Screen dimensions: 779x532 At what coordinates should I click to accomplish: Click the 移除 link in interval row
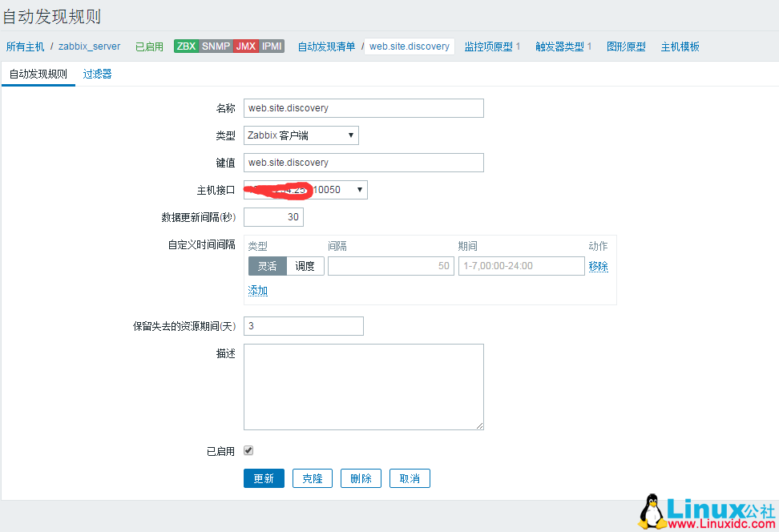coord(598,266)
